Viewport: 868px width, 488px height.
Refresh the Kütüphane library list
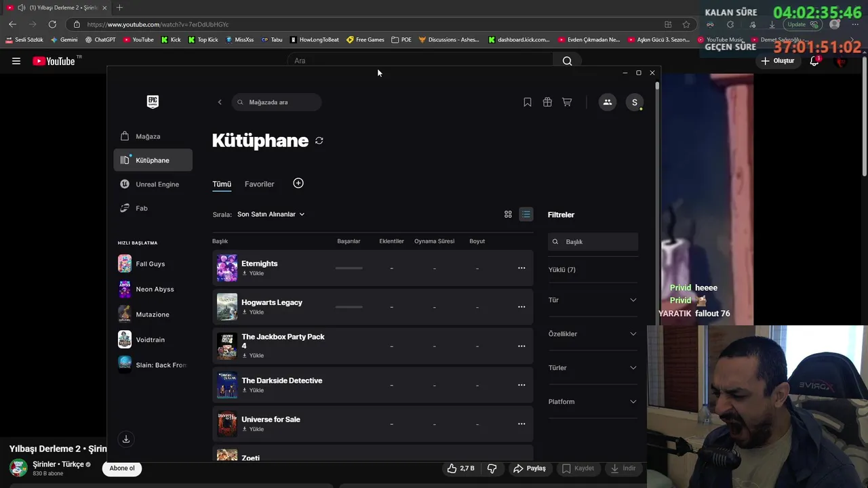(x=319, y=140)
